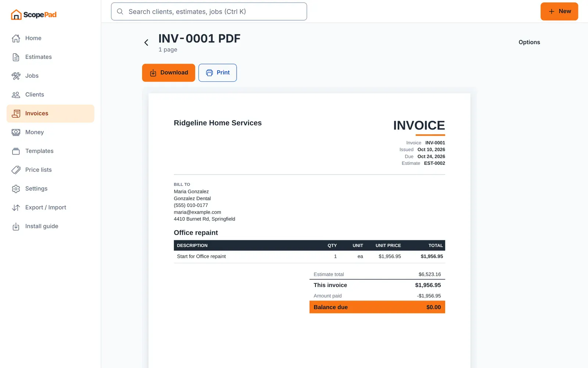Image resolution: width=588 pixels, height=368 pixels.
Task: Click the Export / Import arrows icon
Action: point(16,208)
